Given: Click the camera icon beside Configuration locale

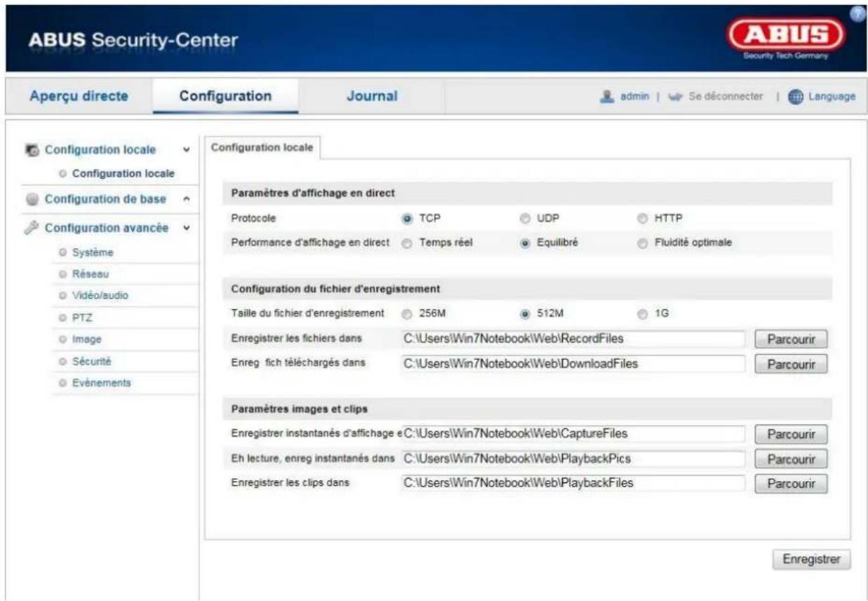Looking at the screenshot, I should coord(32,150).
